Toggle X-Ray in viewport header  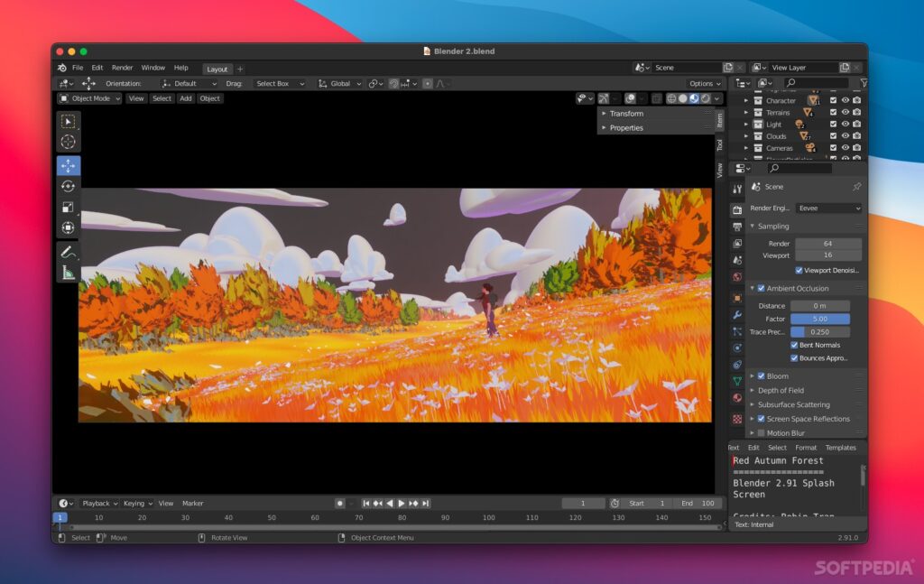(x=657, y=99)
